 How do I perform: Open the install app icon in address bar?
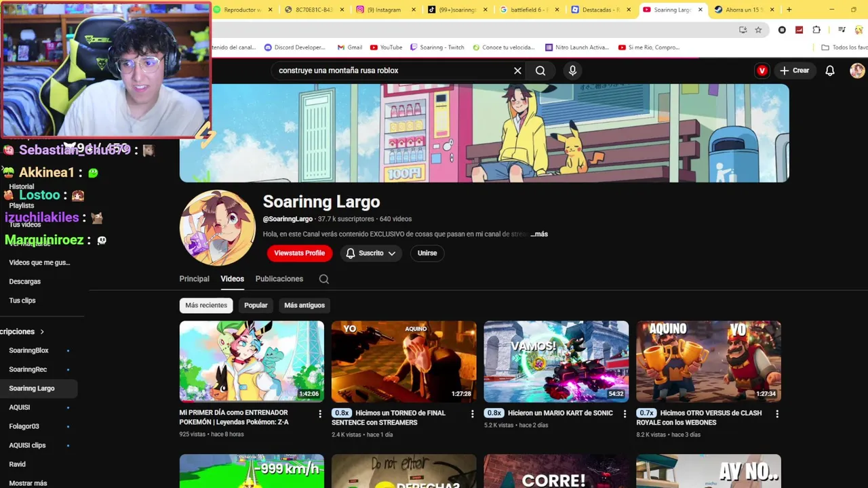(743, 30)
